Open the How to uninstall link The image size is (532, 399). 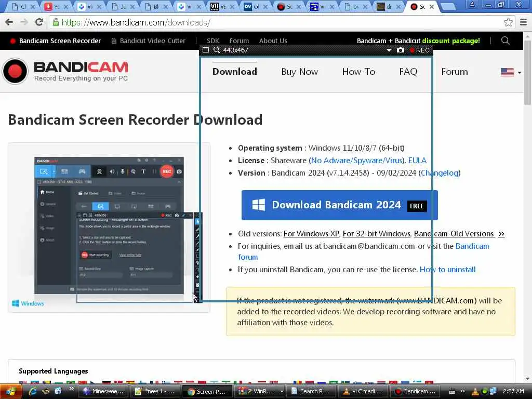(x=447, y=270)
